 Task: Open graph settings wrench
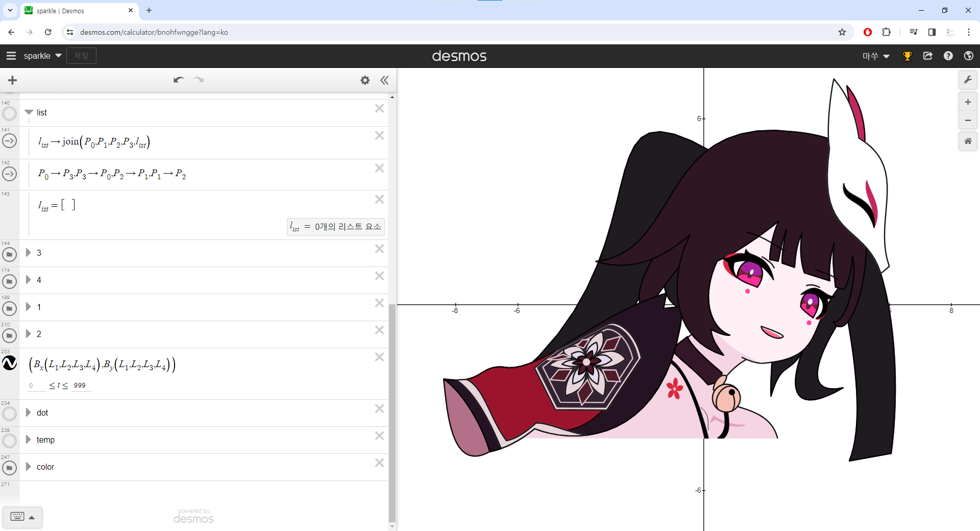(x=968, y=80)
